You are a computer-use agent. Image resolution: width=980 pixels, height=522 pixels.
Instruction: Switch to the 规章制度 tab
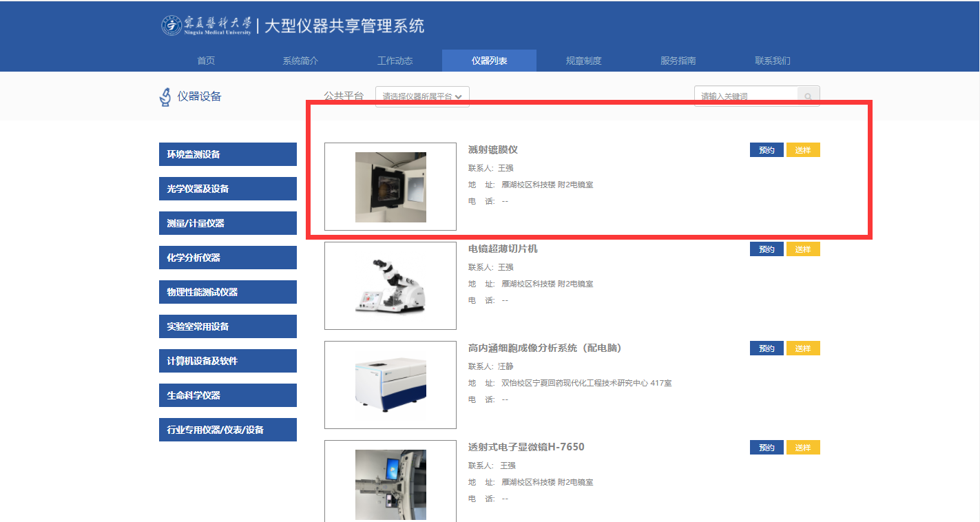(x=583, y=61)
